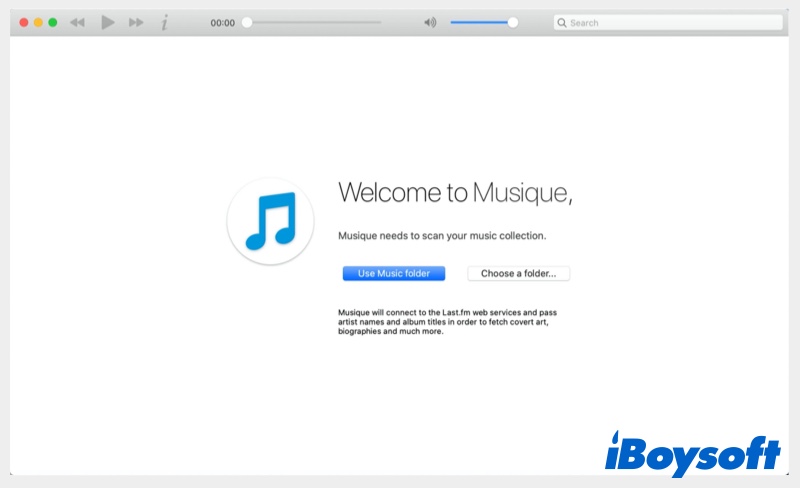Click the middle of the playback progress track
Viewport: 800px width, 488px height.
[314, 22]
